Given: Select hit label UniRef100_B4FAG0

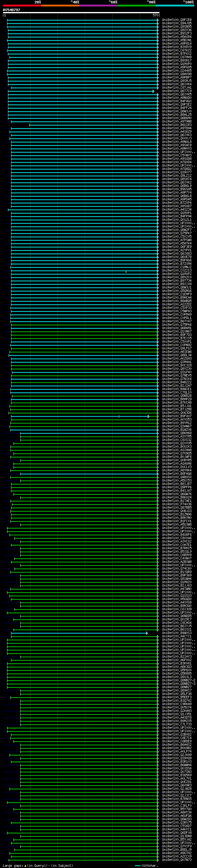Looking at the screenshot, I should 177,101.
